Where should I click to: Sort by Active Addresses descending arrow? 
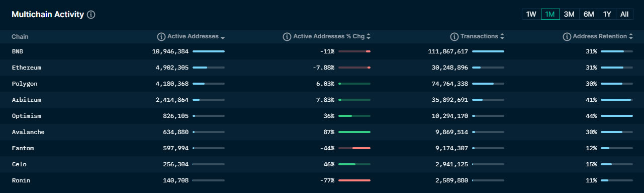[223, 38]
